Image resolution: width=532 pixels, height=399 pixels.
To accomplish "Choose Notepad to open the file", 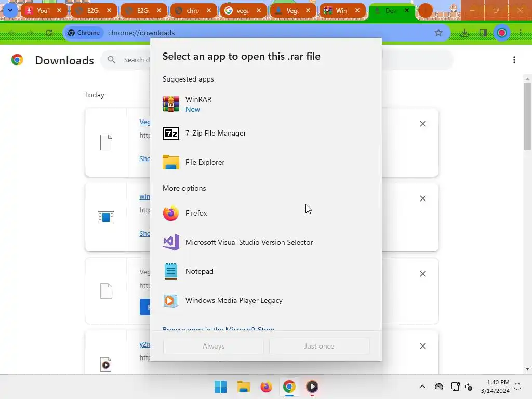I will point(265,271).
